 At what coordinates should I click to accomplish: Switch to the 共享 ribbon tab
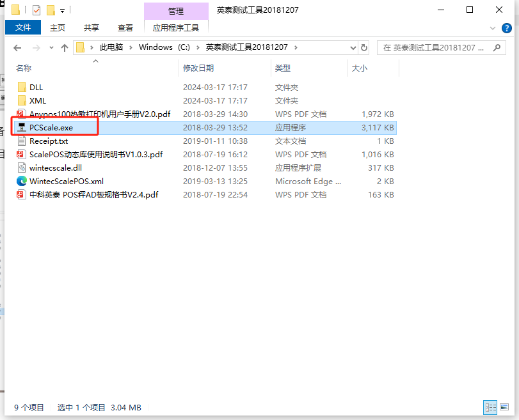click(91, 27)
